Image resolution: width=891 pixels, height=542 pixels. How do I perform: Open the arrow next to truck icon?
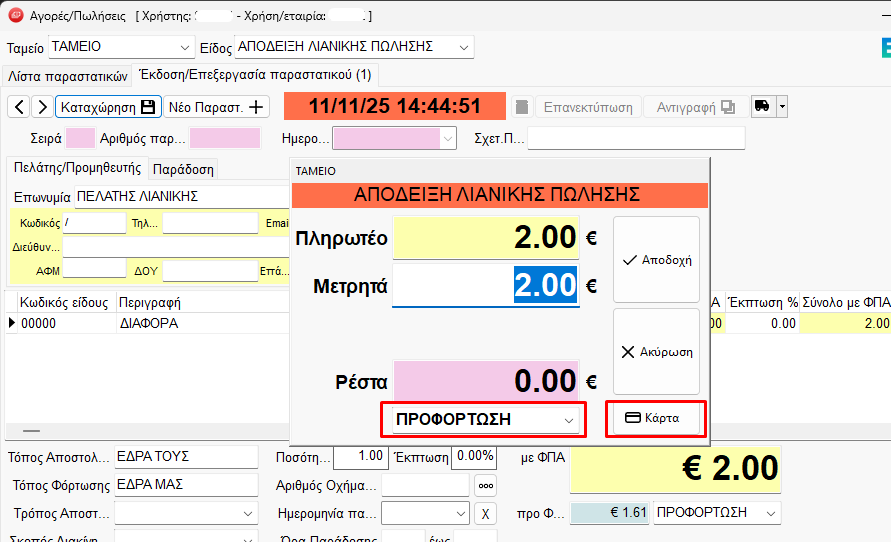[782, 107]
